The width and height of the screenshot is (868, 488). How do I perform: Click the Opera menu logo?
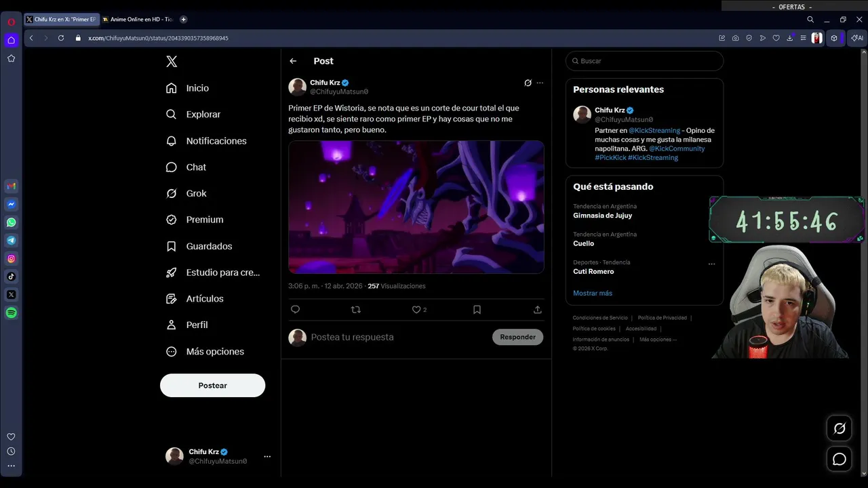pos(12,22)
